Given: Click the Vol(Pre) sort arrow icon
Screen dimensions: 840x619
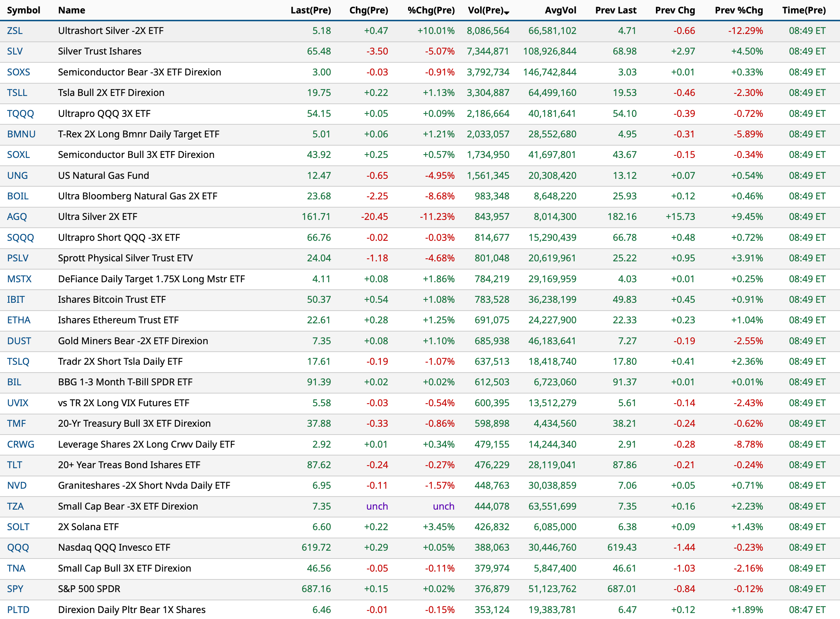Looking at the screenshot, I should click(507, 13).
